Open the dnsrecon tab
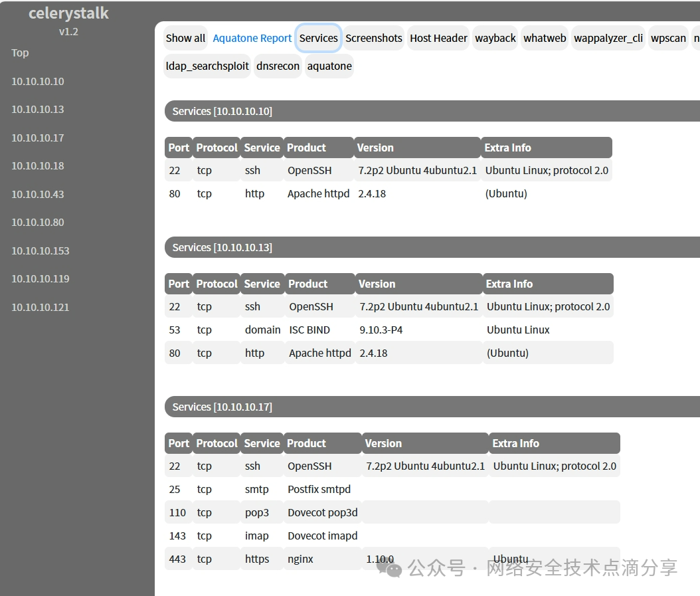Screen dimensions: 700x596 pyautogui.click(x=278, y=66)
